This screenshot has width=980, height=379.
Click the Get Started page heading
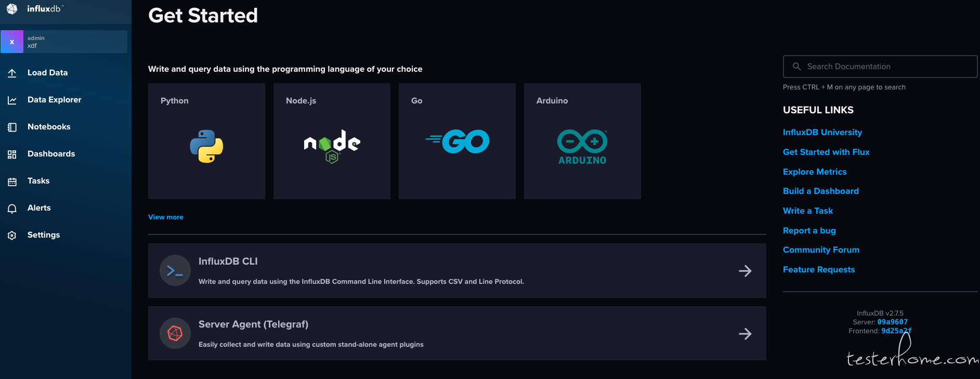coord(203,15)
